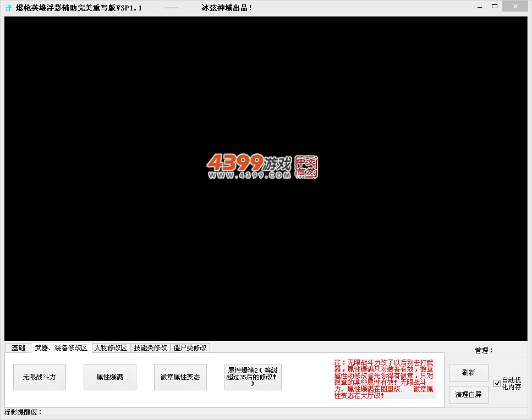Image resolution: width=532 pixels, height=420 pixels.
Task: Close the 爆枪英雄 helper window
Action: [x=515, y=7]
